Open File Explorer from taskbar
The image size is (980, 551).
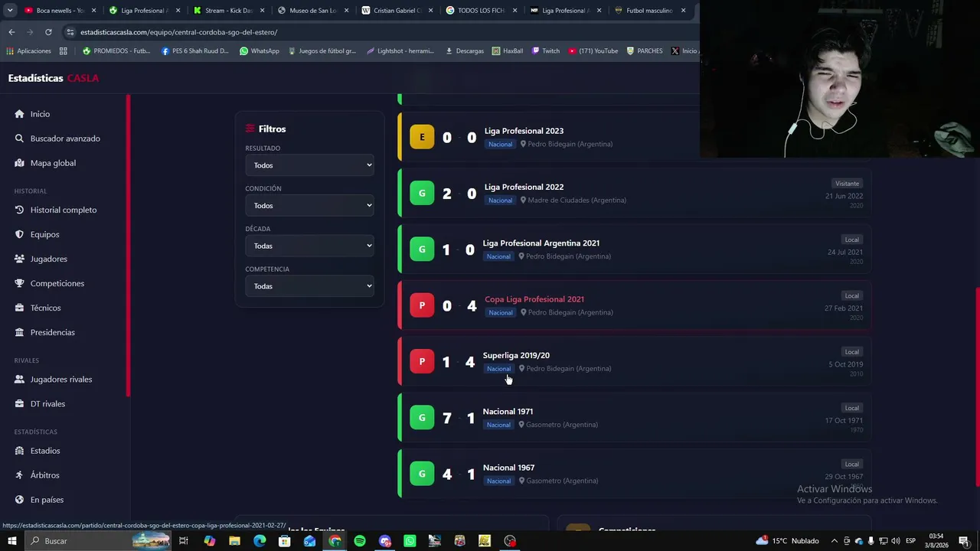click(234, 541)
